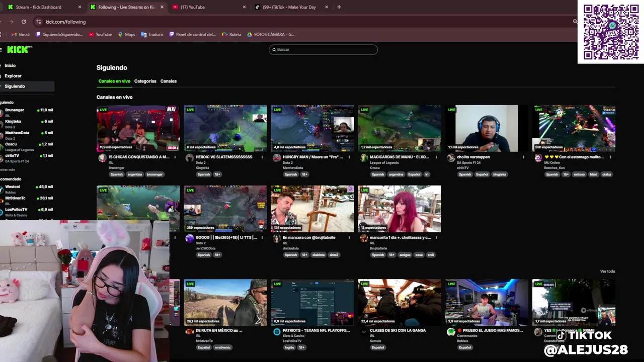Image resolution: width=644 pixels, height=362 pixels.
Task: Click cirioTV's avatar under cholito verstappen
Action: 451,158
